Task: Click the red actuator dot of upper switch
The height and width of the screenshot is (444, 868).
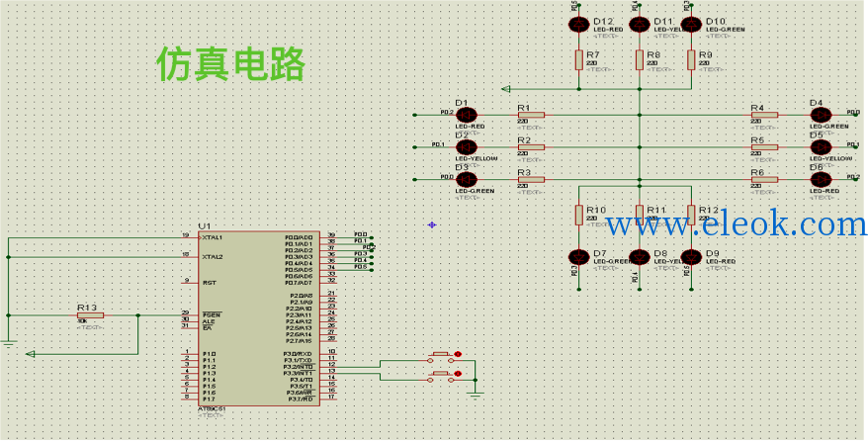Action: (458, 354)
